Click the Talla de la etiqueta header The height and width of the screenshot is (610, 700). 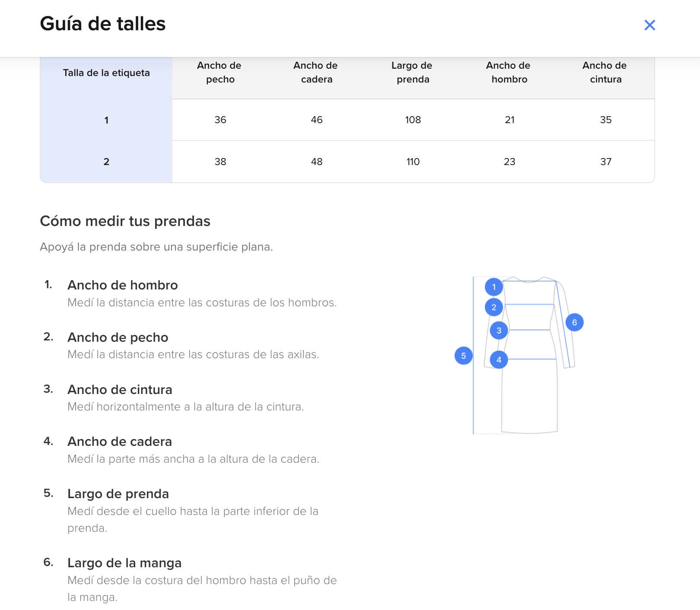106,73
